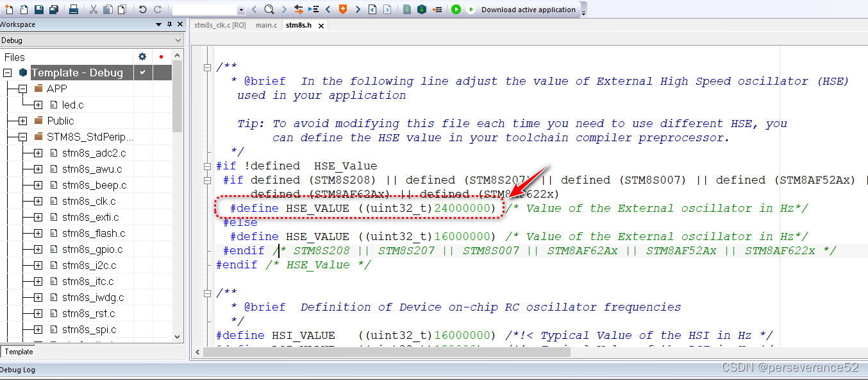Collapse the HSE @brief comment block fold
The height and width of the screenshot is (380, 868).
207,67
